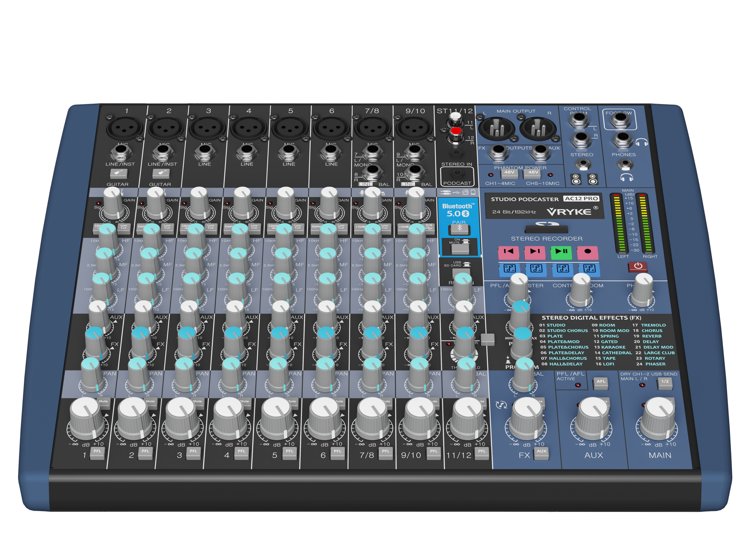
Task: Start recording with the pink record button
Action: point(587,252)
